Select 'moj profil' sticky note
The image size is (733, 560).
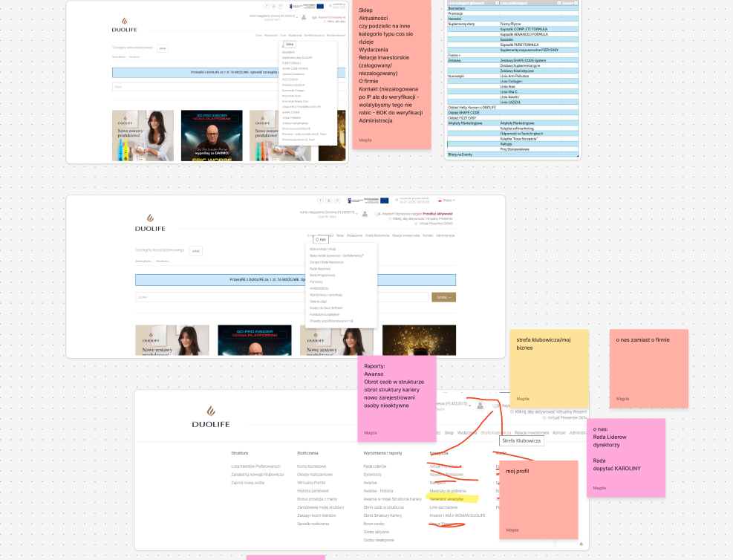click(x=538, y=499)
